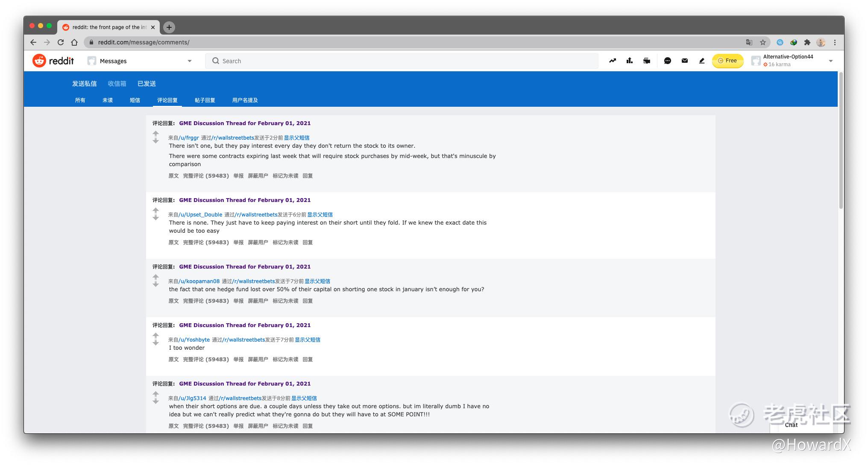
Task: Switch to the 用户名提及 sub-tab
Action: pyautogui.click(x=245, y=100)
